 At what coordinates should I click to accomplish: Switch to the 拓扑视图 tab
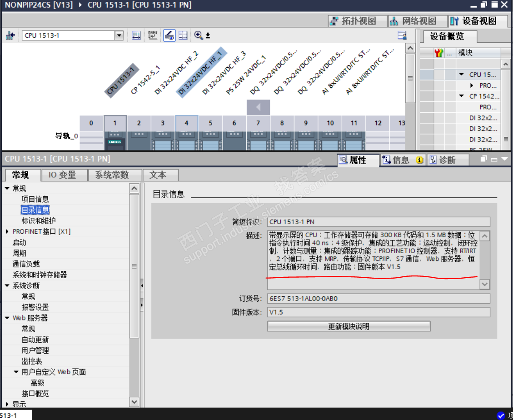coord(358,21)
